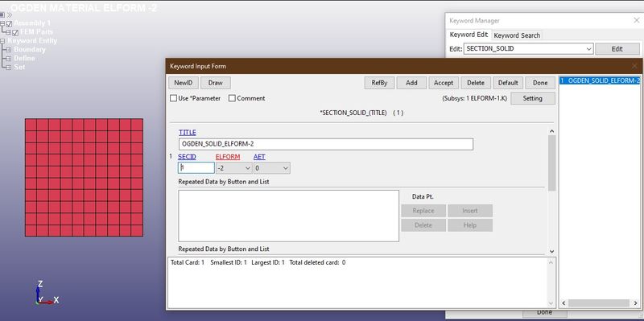Screen dimensions: 644x321
Task: Click the Done button at Keyword Manager bottom
Action: click(544, 312)
